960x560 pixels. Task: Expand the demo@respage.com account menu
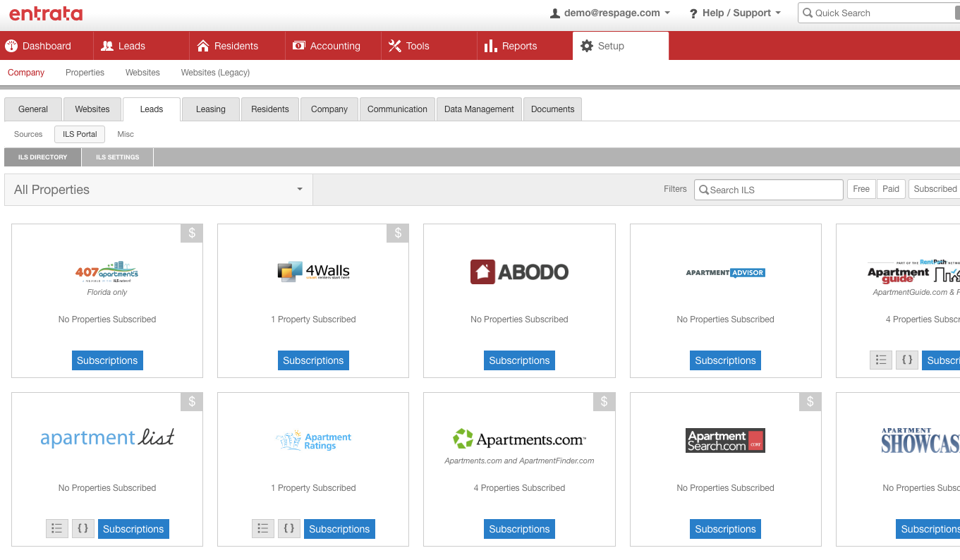click(x=610, y=13)
